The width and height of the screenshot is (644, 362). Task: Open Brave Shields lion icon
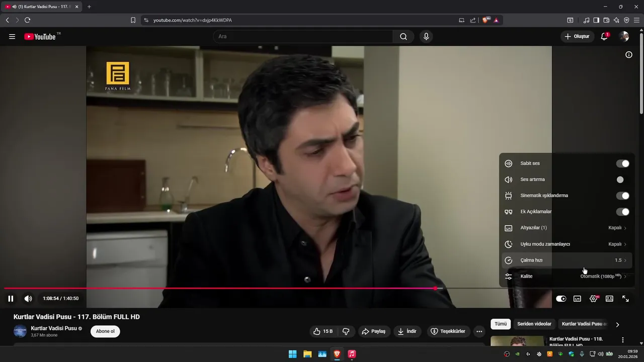tap(486, 20)
